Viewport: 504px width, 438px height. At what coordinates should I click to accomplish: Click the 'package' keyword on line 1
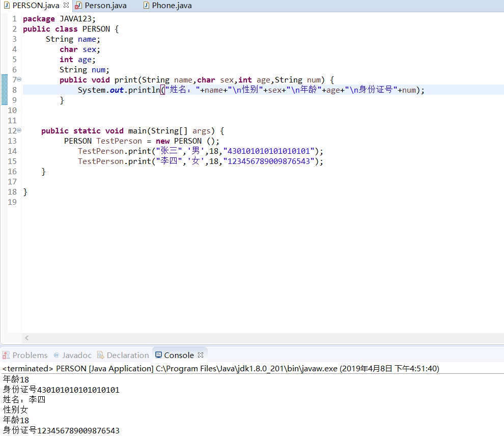[x=39, y=19]
